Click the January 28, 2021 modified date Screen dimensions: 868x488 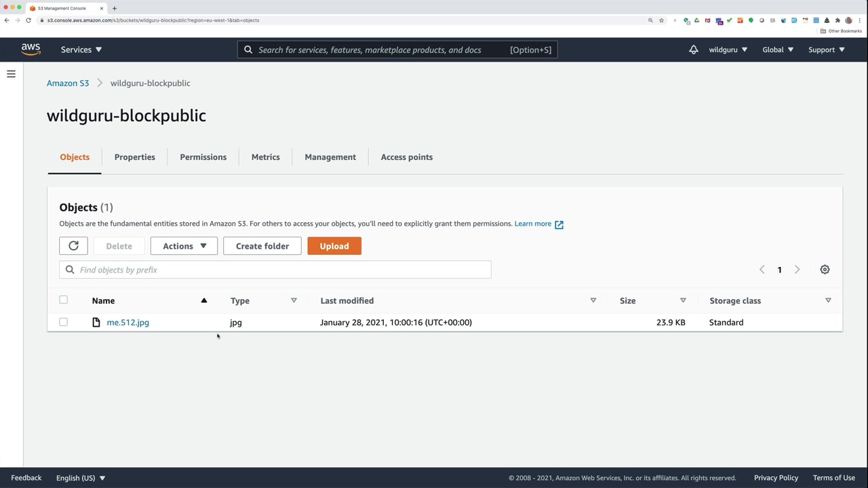tap(396, 323)
